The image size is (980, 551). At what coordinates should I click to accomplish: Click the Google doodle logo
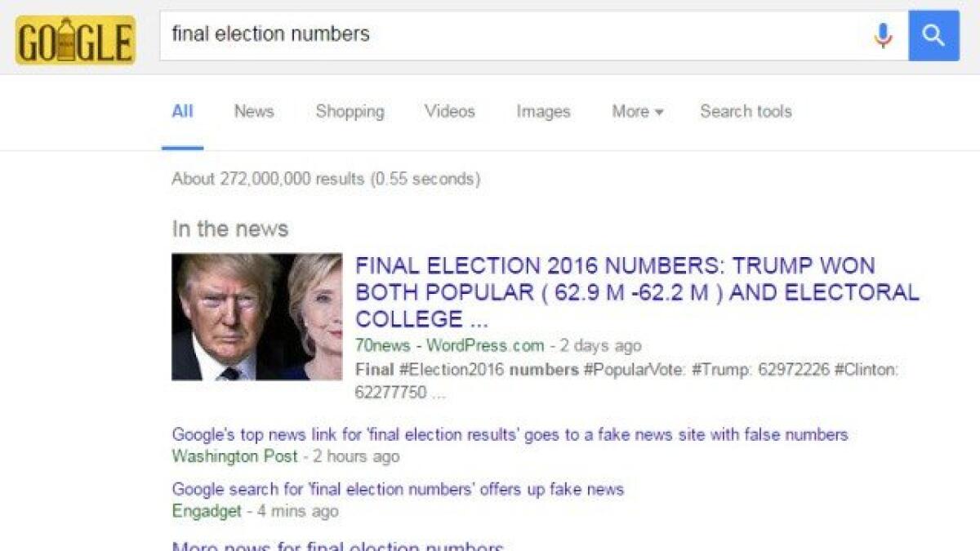(74, 36)
